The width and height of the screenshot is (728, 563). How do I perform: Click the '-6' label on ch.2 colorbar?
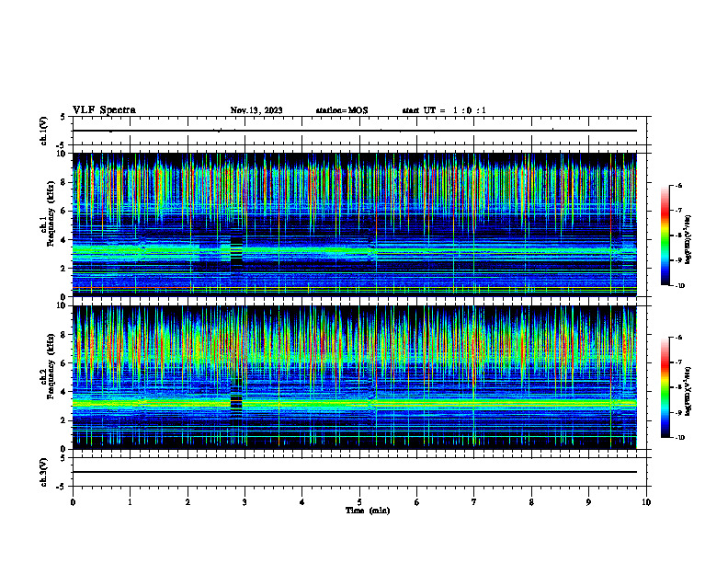[678, 338]
